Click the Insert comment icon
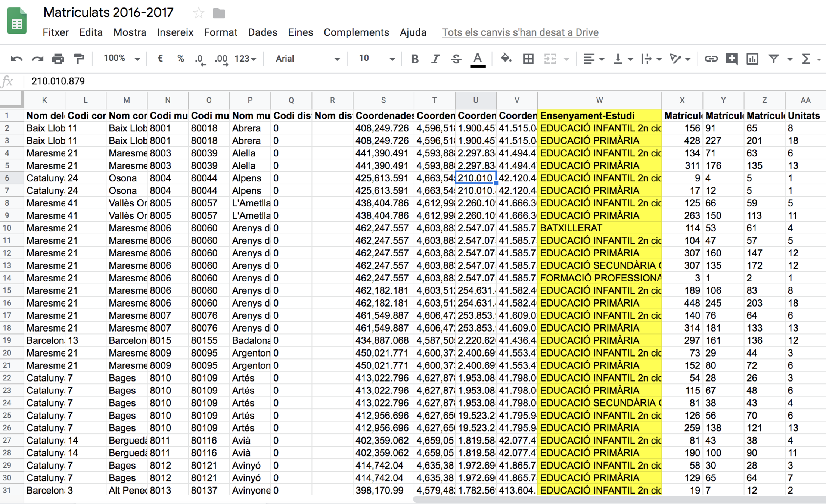The height and width of the screenshot is (504, 826). [731, 59]
